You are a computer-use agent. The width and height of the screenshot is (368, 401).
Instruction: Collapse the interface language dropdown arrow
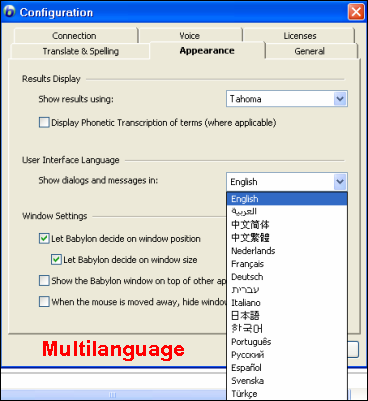pyautogui.click(x=340, y=182)
